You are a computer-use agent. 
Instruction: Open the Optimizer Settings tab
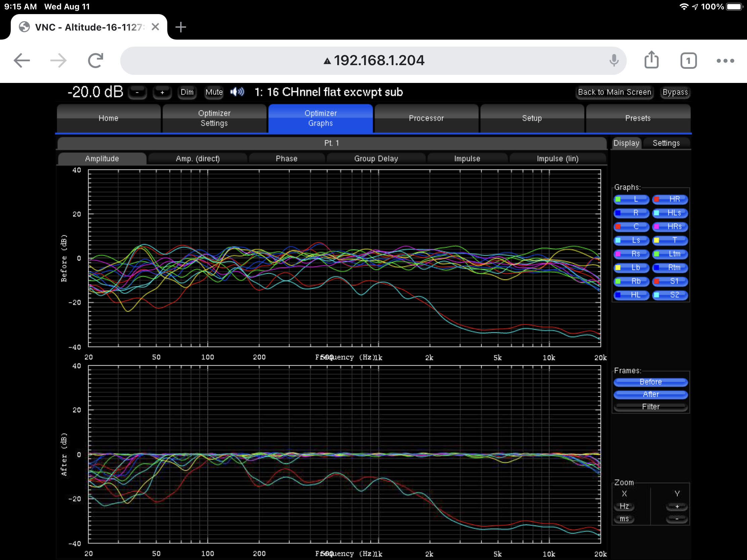click(x=214, y=118)
